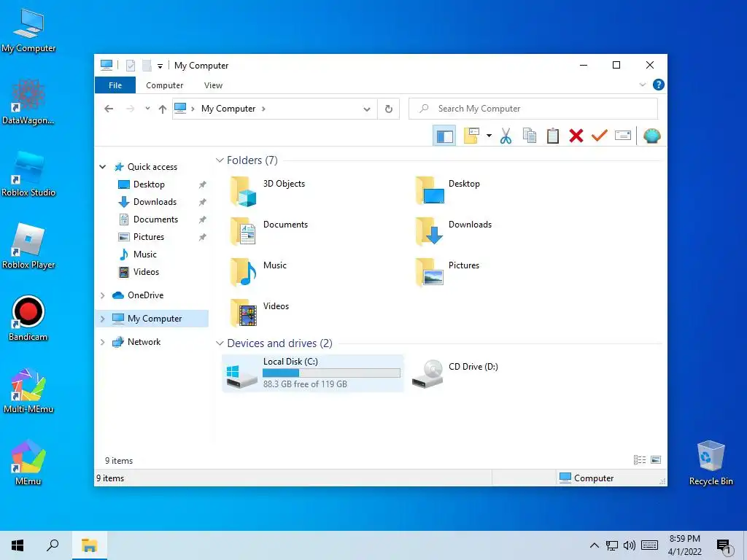Click the Refresh button
The image size is (747, 560).
pos(389,109)
